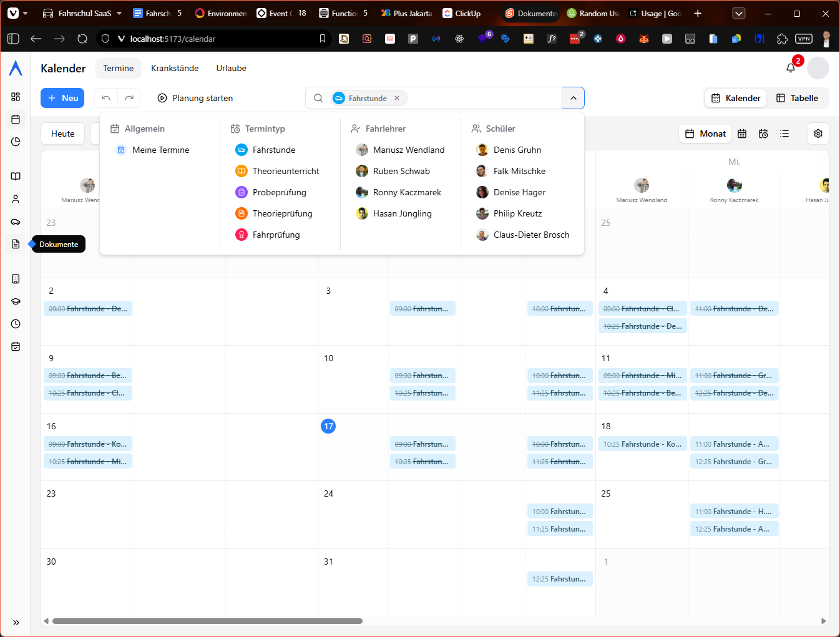Image resolution: width=840 pixels, height=637 pixels.
Task: Click the horizontal calendar scrollbar
Action: pos(207,621)
